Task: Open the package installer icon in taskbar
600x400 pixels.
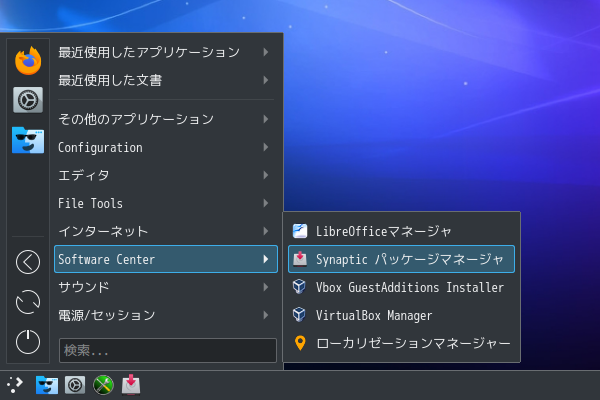Action: point(131,385)
